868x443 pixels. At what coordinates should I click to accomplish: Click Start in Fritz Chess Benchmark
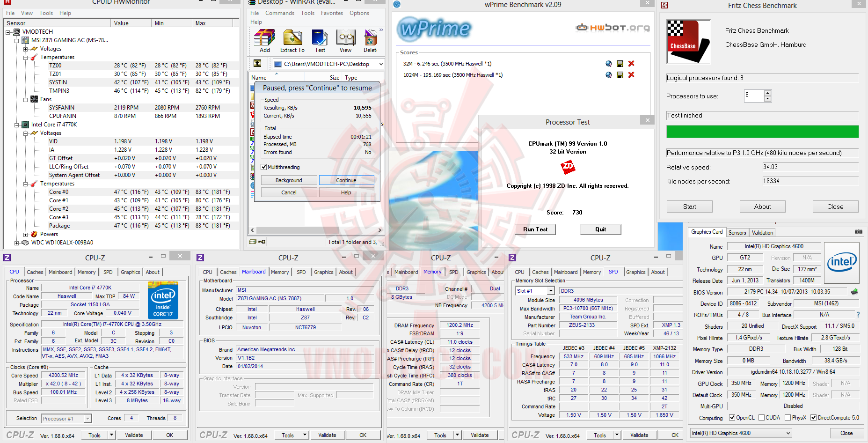[690, 207]
